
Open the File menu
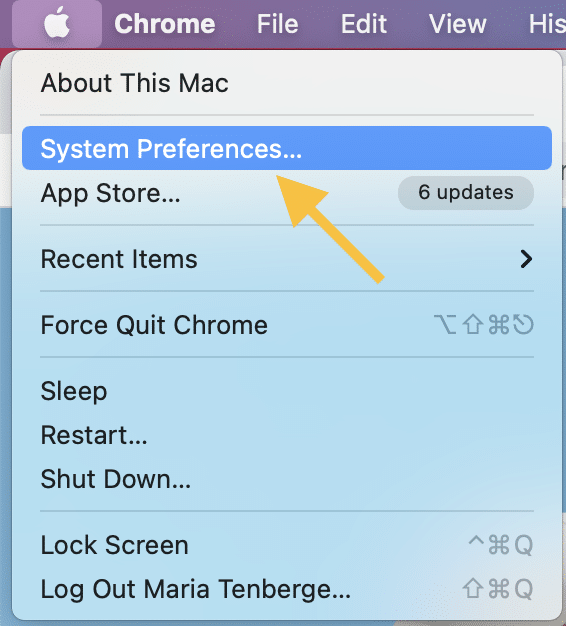[x=277, y=24]
